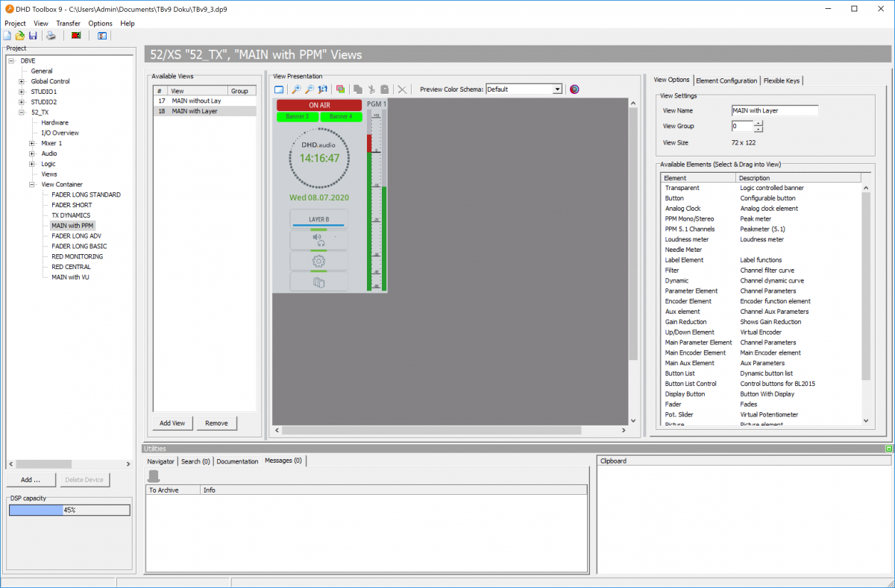Image resolution: width=895 pixels, height=588 pixels.
Task: Open the Transfer menu
Action: (68, 23)
